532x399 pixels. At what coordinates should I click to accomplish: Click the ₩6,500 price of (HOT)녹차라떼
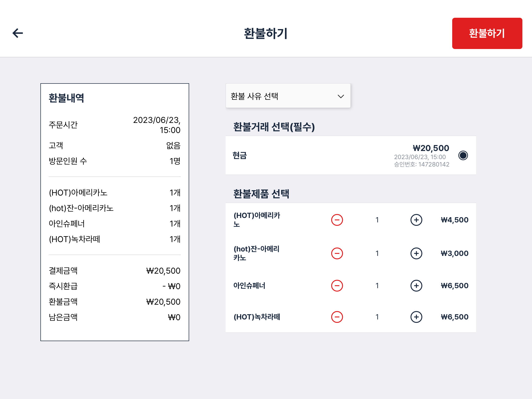[454, 317]
